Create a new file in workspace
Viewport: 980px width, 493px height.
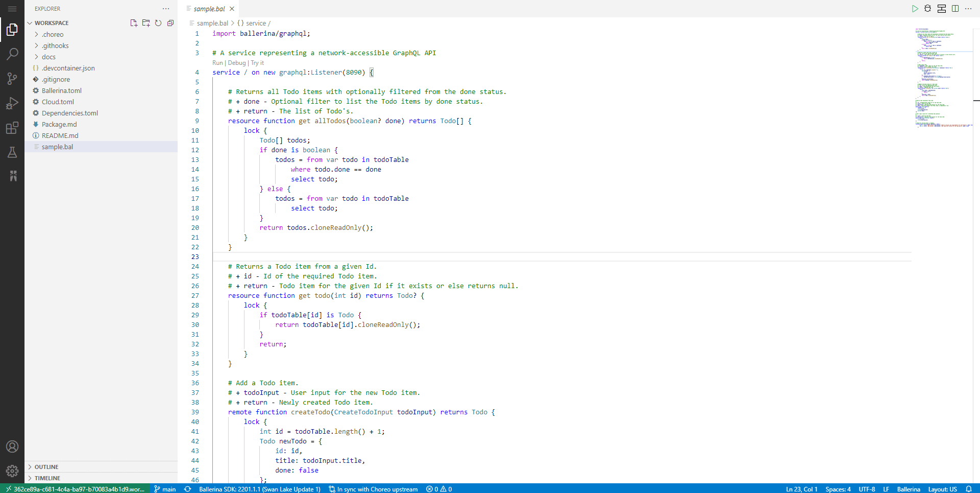click(x=134, y=23)
